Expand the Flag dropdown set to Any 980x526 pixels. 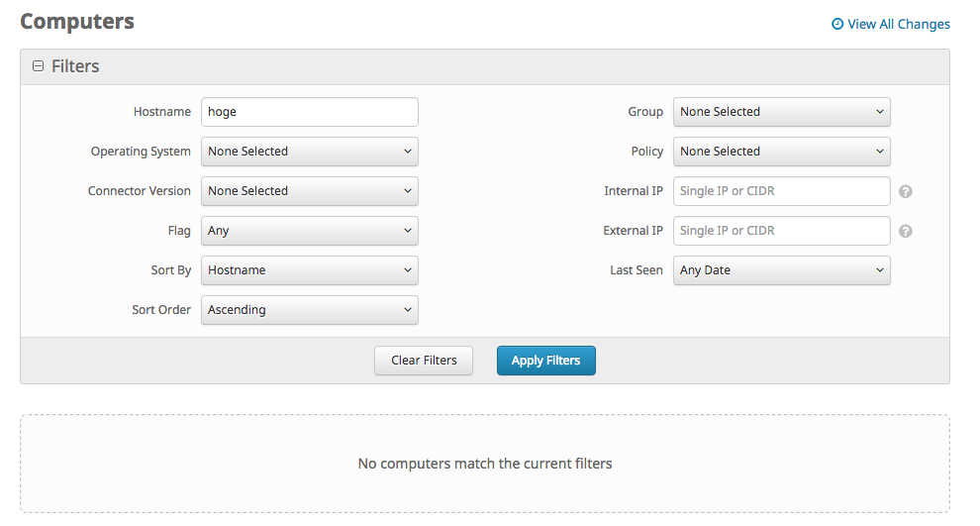pos(310,231)
